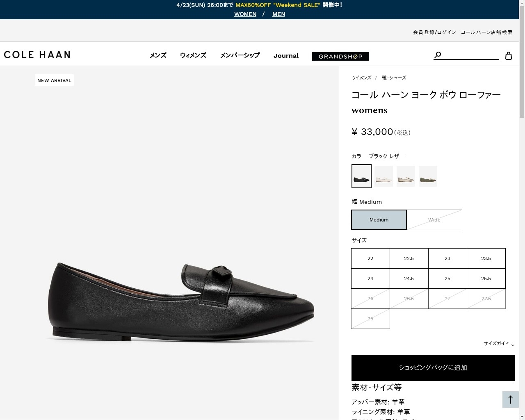Click the product title ヨーク ボウ ローファー
Viewport: 525px width, 420px height.
[x=426, y=95]
